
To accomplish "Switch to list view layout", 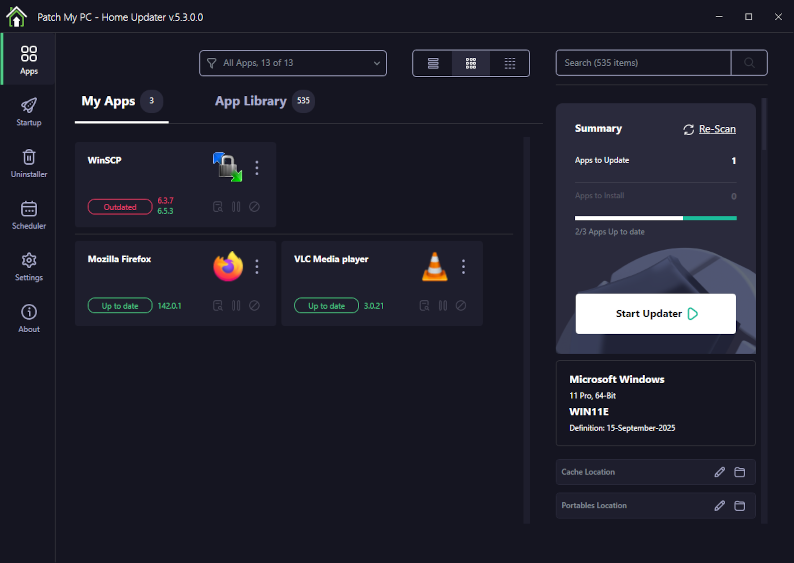I will (x=433, y=63).
